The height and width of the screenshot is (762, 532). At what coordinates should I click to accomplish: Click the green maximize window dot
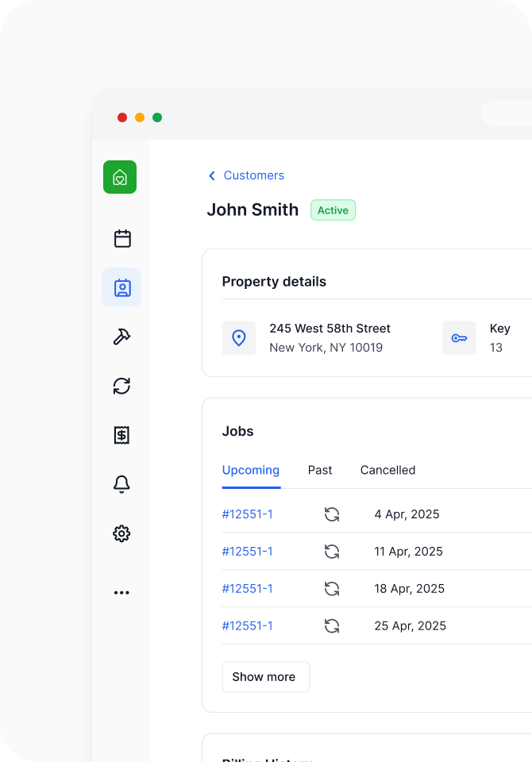click(x=157, y=117)
